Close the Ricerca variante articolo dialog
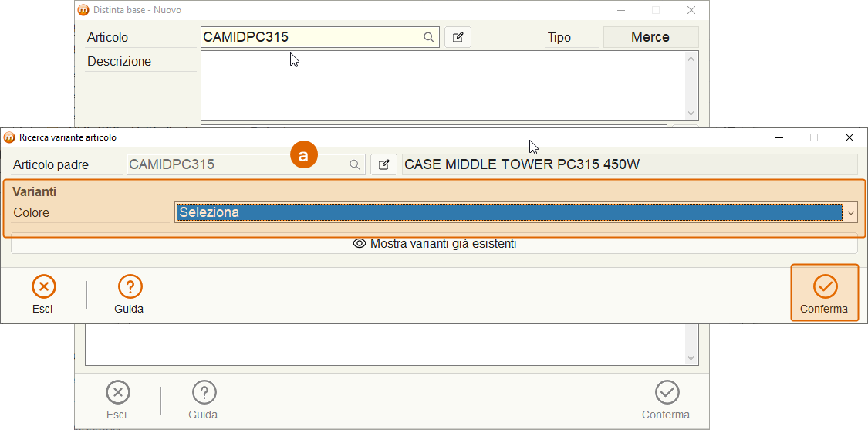Screen dimensions: 868x430 849,137
